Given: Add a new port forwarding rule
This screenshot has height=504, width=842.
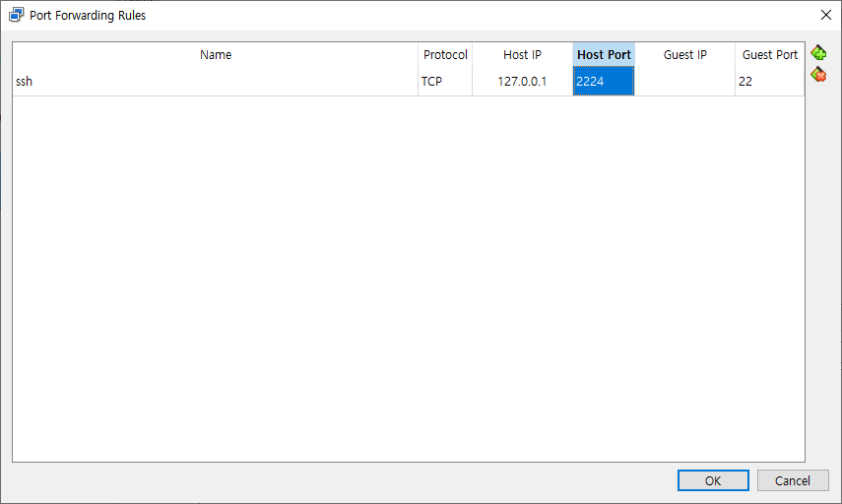Looking at the screenshot, I should tap(818, 52).
